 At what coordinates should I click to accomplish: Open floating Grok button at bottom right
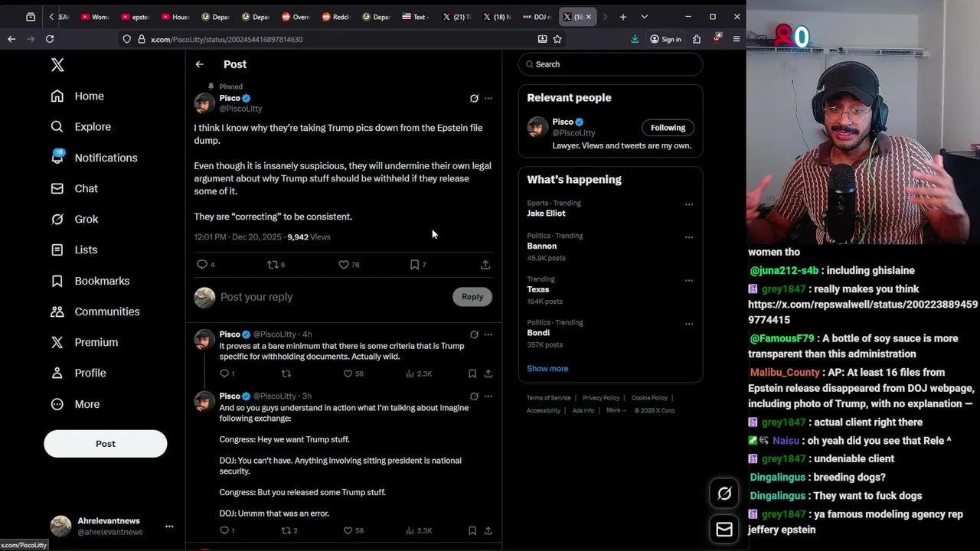(724, 494)
